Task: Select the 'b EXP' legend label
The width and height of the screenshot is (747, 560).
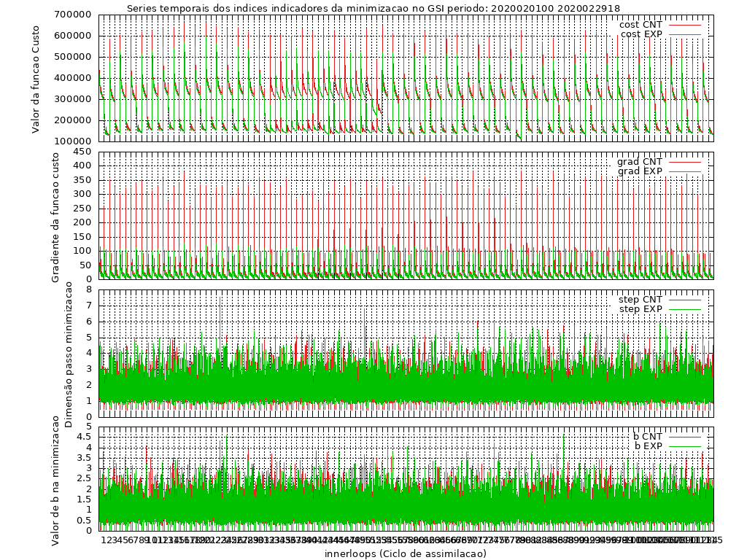Action: click(648, 446)
